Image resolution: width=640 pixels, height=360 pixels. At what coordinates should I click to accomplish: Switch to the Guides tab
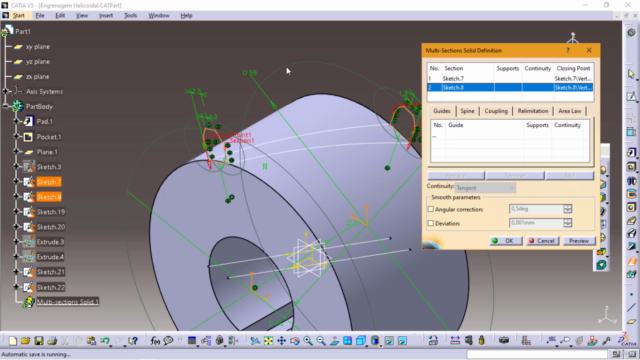tap(442, 111)
